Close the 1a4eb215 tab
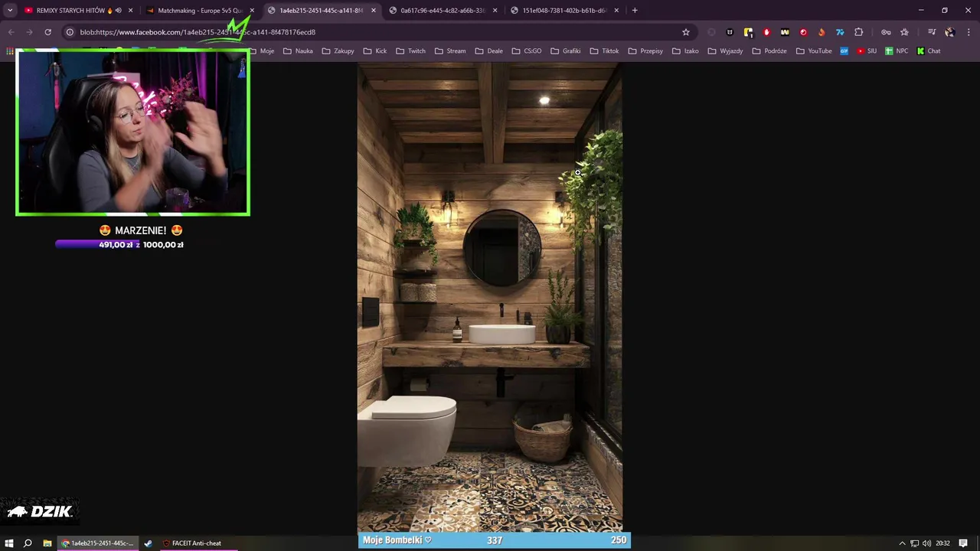The height and width of the screenshot is (551, 980). click(x=374, y=10)
